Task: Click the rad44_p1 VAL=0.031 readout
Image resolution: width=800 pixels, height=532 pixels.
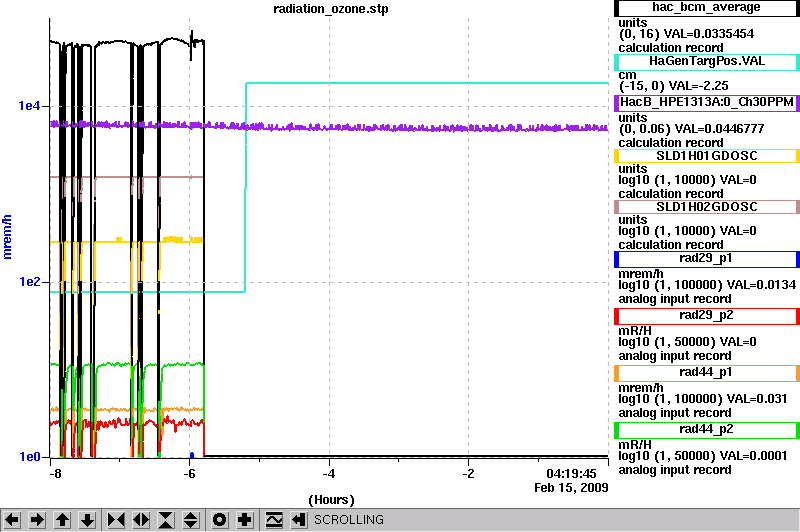Action: pos(757,399)
